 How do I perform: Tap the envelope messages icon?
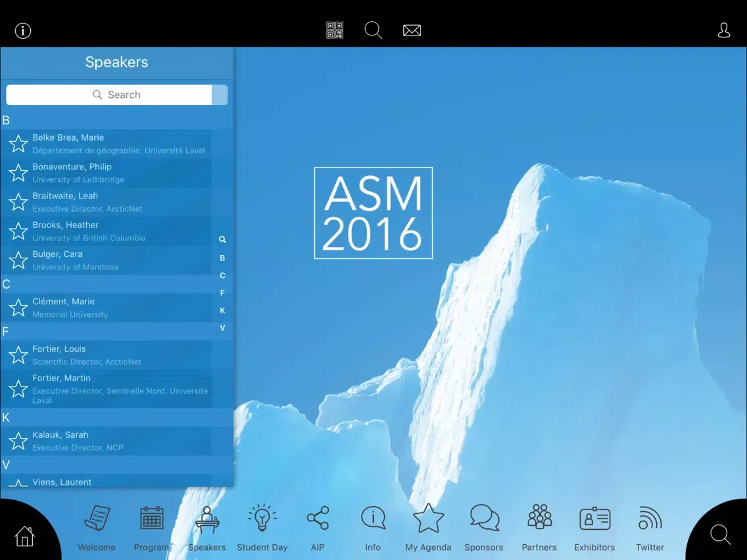pos(412,30)
